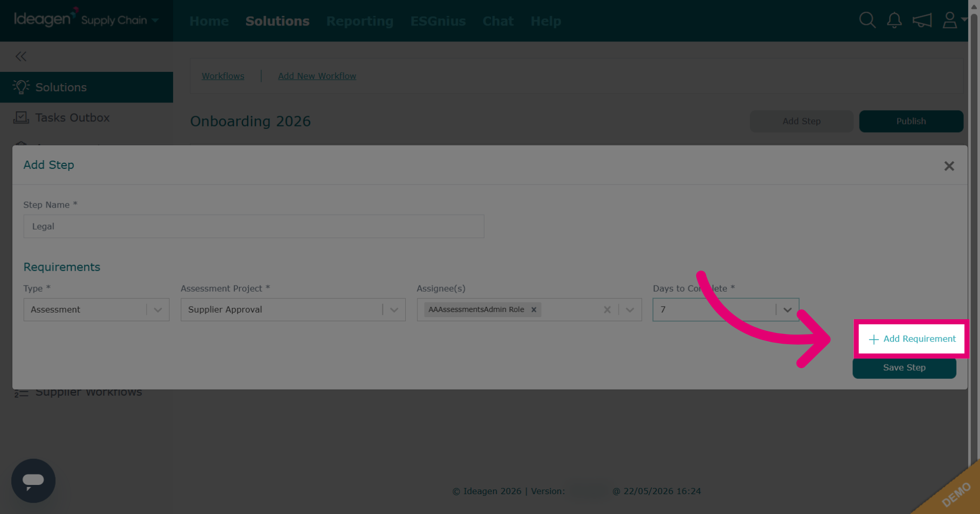Click Add Requirement button
Image resolution: width=980 pixels, height=514 pixels.
[x=912, y=339]
